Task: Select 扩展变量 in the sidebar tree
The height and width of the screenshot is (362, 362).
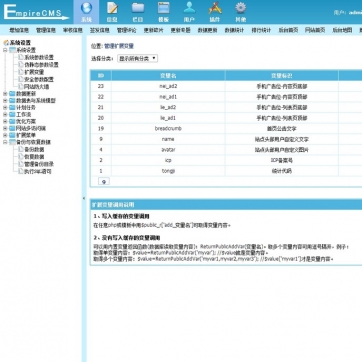Action: point(34,72)
